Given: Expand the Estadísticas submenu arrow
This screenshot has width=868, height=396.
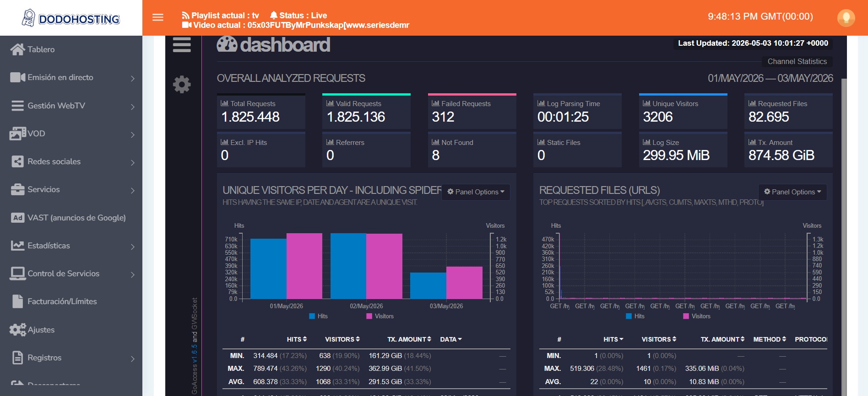Looking at the screenshot, I should pos(133,246).
